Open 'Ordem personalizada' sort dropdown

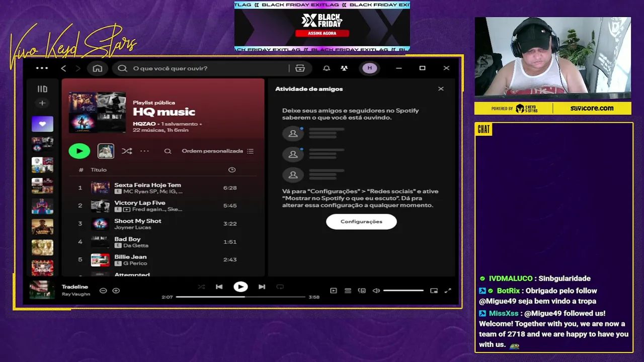pyautogui.click(x=218, y=151)
